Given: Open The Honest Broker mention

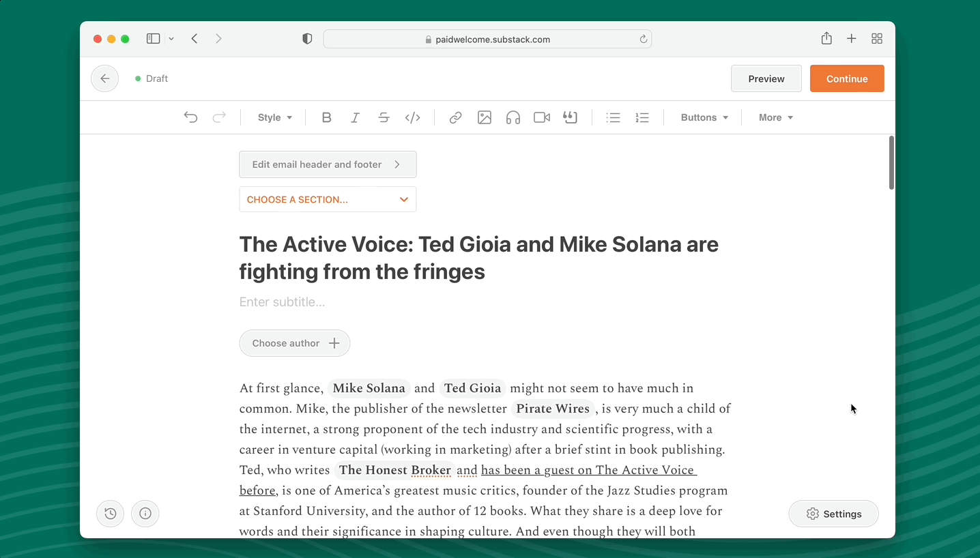Looking at the screenshot, I should [x=395, y=470].
